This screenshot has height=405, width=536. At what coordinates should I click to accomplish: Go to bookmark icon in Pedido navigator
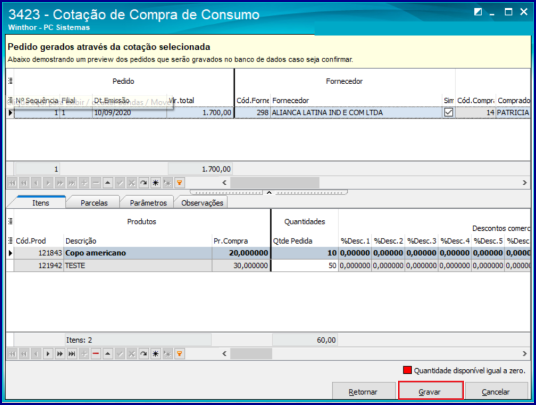pos(168,183)
